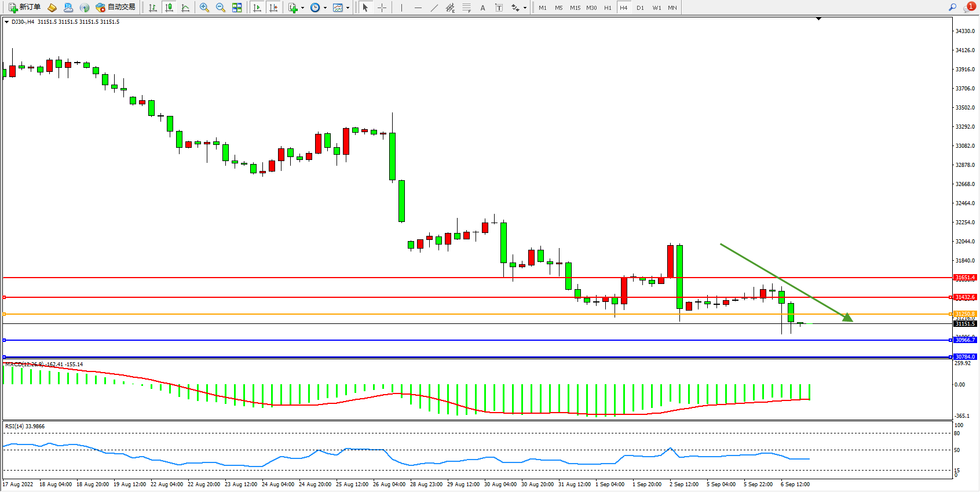Image resolution: width=980 pixels, height=492 pixels.
Task: Select the Fibonacci retracement tool
Action: point(466,8)
